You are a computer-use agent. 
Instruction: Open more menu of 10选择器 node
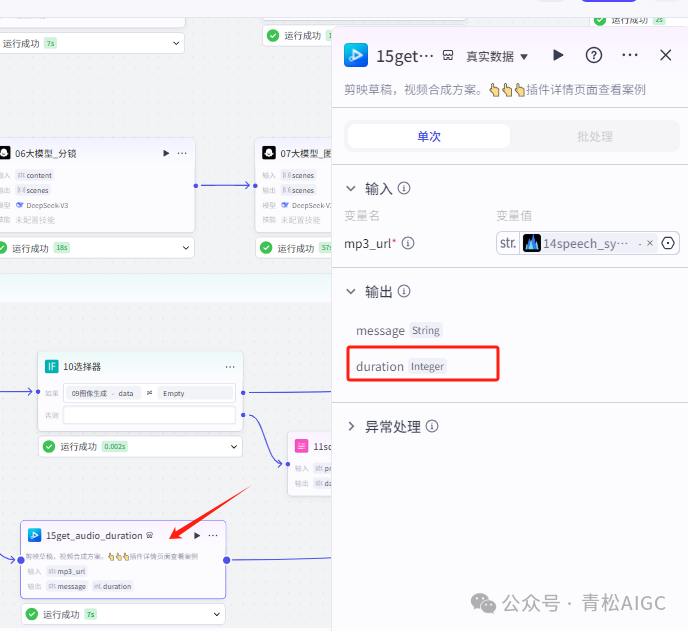pyautogui.click(x=230, y=367)
